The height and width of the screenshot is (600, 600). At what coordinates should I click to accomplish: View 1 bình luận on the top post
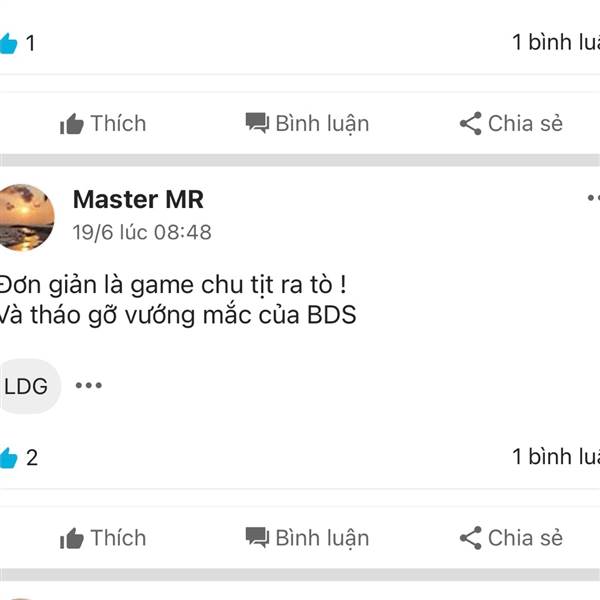point(556,42)
